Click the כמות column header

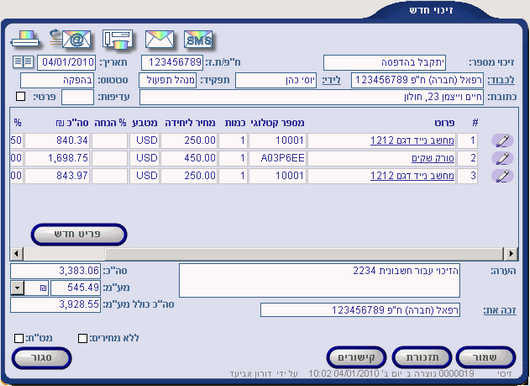coord(235,123)
